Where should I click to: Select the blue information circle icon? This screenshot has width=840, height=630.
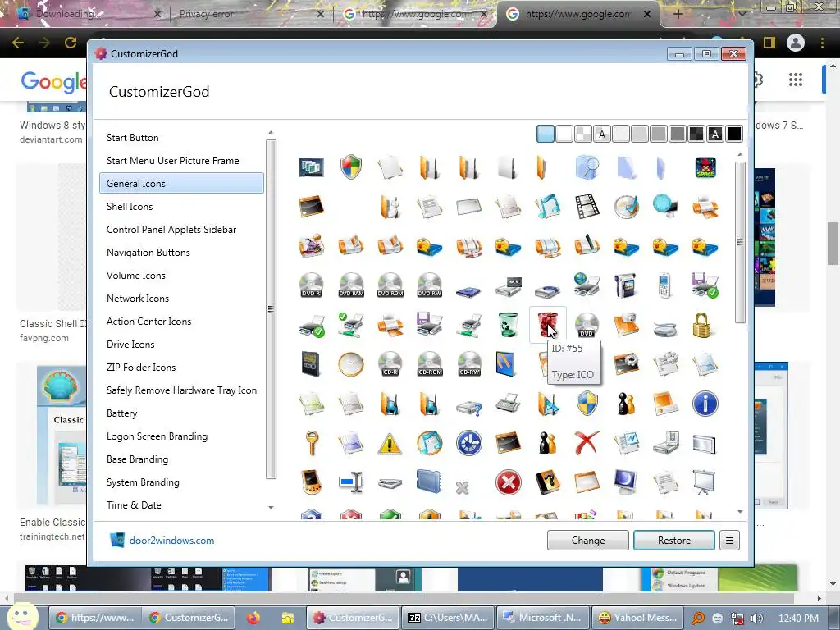coord(705,404)
